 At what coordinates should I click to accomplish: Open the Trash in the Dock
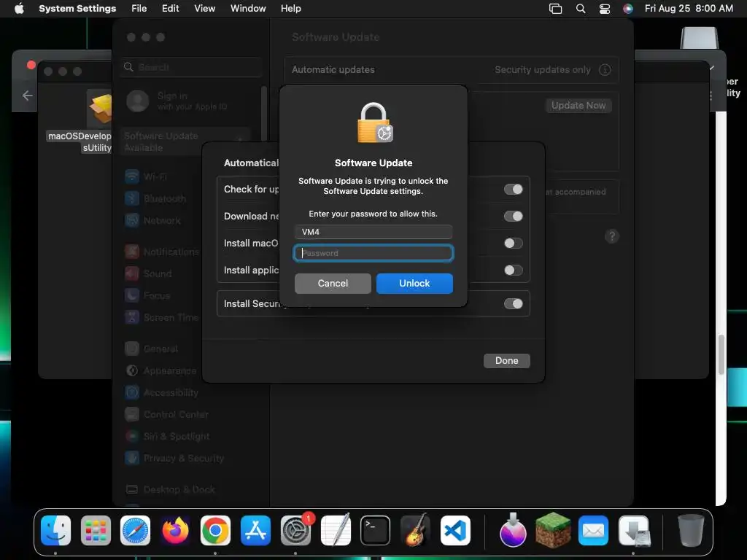click(691, 531)
